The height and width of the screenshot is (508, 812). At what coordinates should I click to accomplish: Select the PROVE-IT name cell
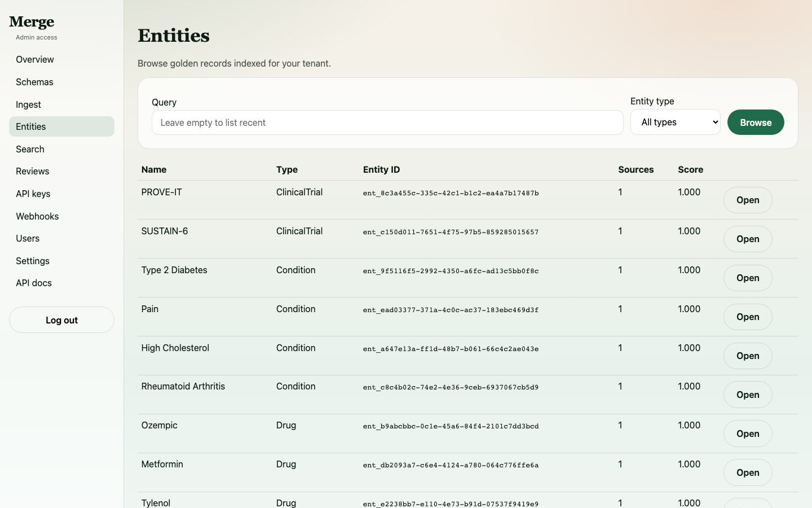click(162, 192)
